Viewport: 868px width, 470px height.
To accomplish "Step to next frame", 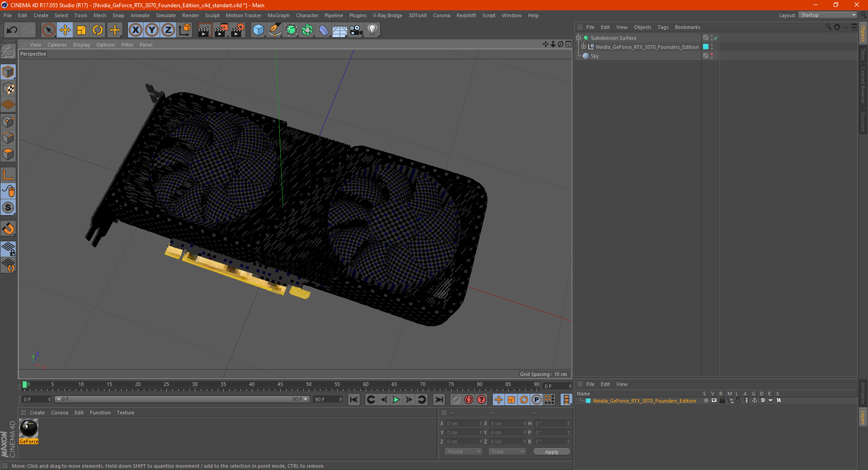I will tap(409, 399).
